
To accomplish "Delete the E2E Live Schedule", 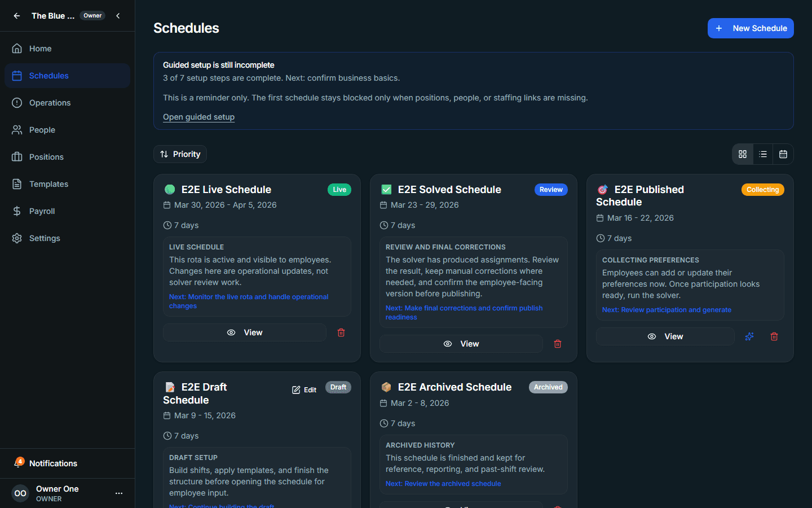I will 341,332.
